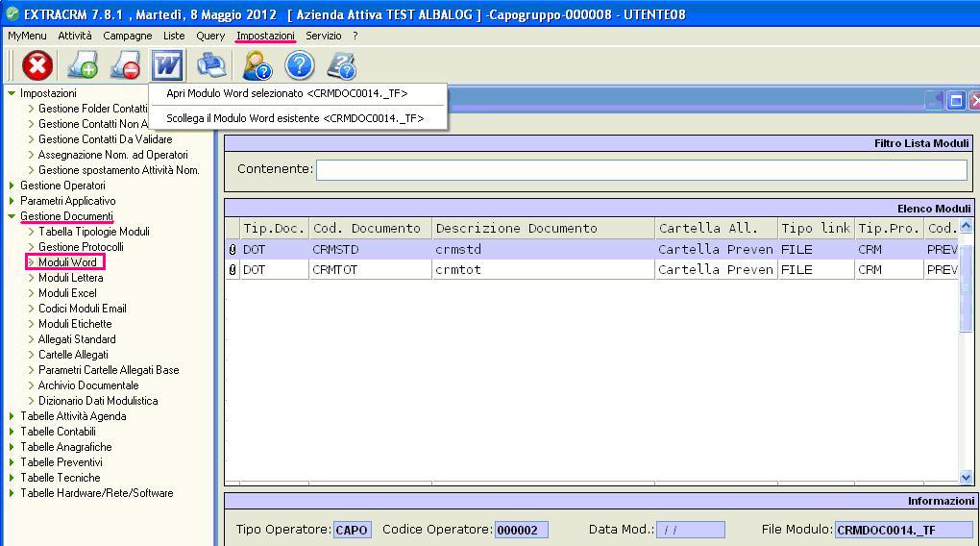Select the CRMSTD document code cell
The width and height of the screenshot is (980, 546).
pos(370,250)
